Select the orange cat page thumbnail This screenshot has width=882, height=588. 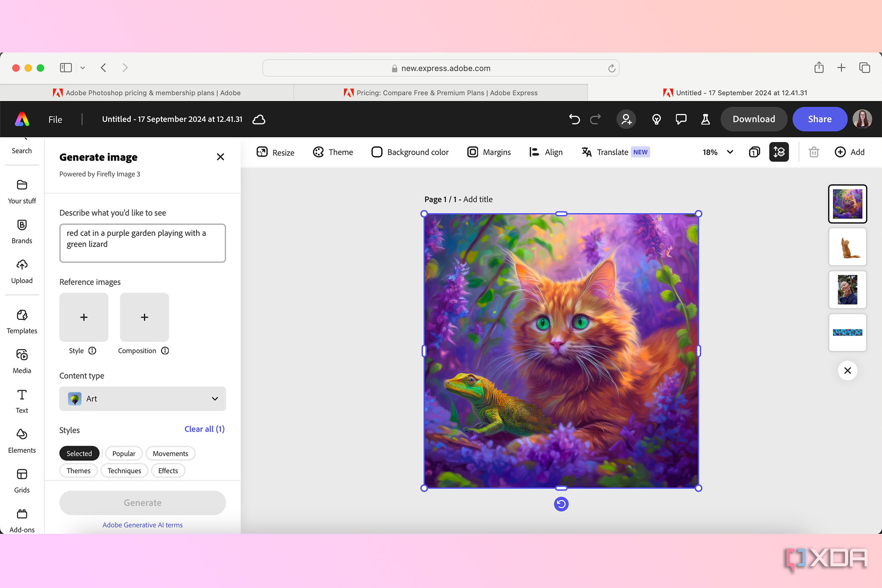point(848,247)
